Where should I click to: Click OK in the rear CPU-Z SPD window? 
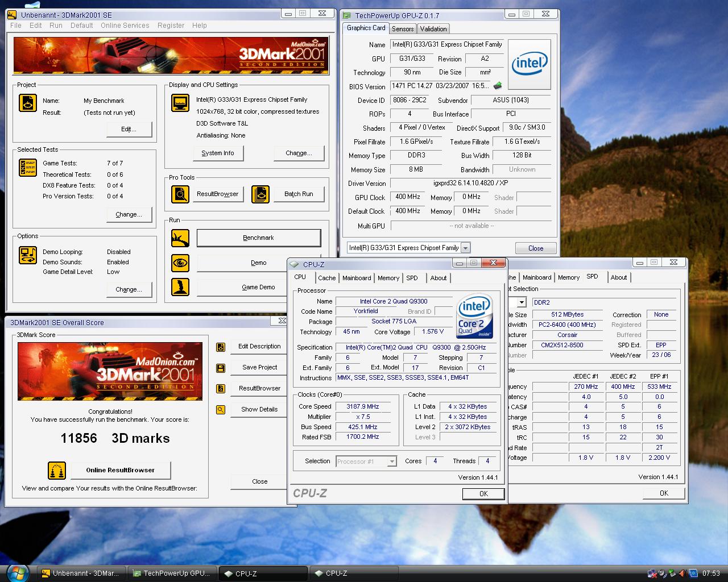click(x=664, y=493)
